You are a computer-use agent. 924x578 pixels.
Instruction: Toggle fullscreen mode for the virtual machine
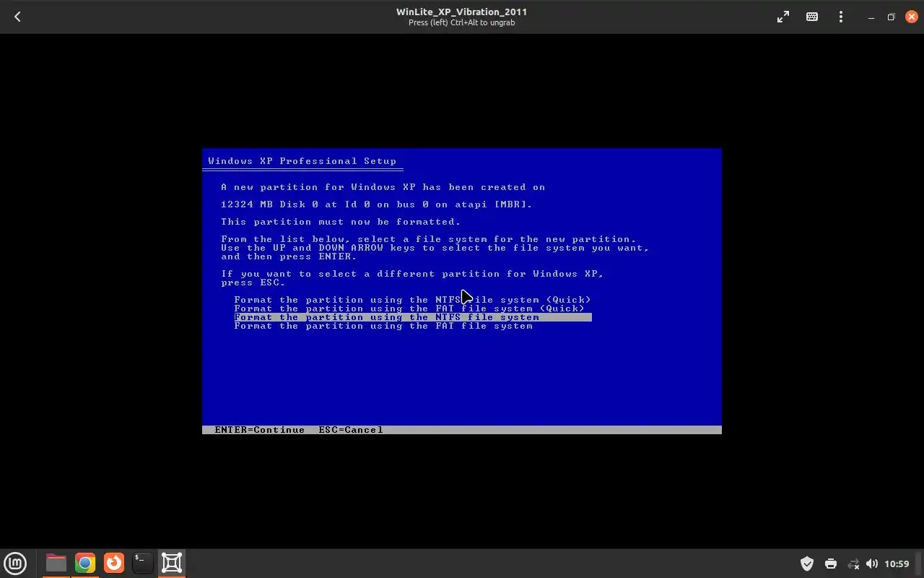(x=783, y=17)
